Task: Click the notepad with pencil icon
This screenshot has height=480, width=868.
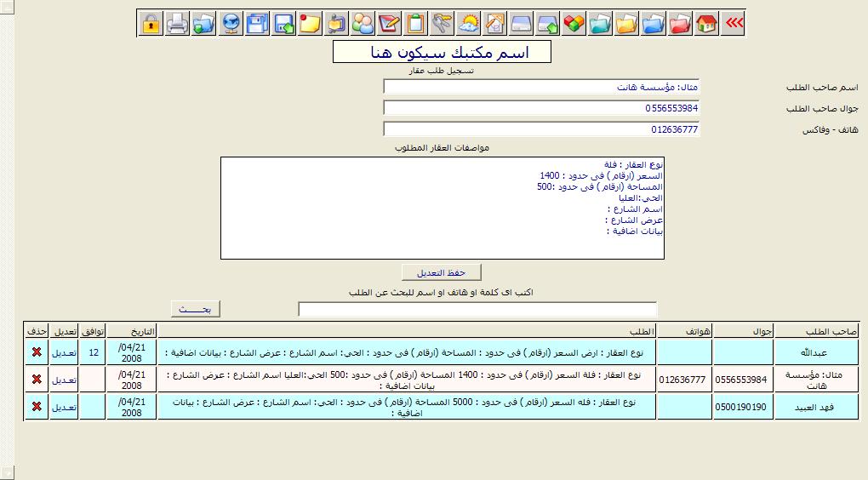Action: coord(389,23)
